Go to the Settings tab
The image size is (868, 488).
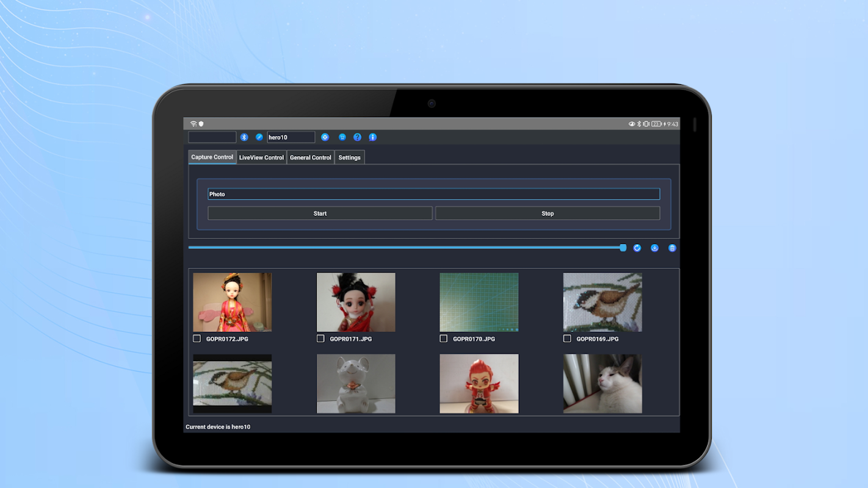click(x=349, y=157)
